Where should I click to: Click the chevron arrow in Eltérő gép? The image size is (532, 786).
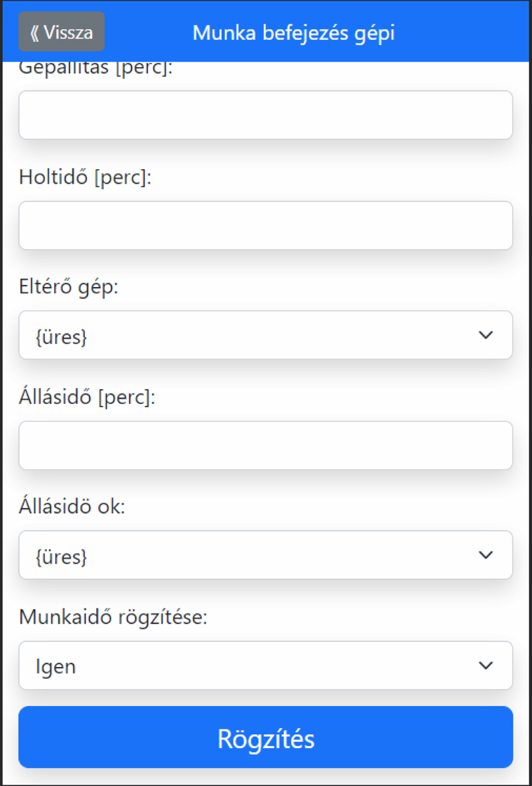486,335
